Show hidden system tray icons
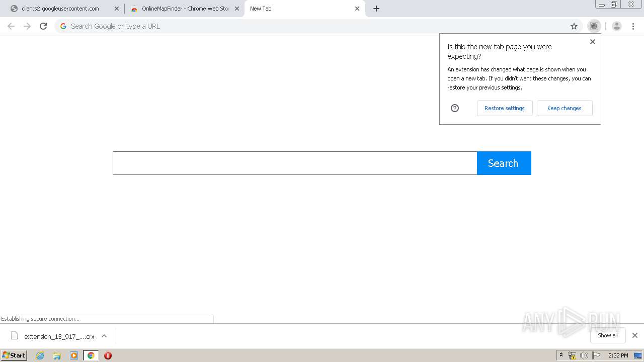This screenshot has height=362, width=644. coord(561,355)
